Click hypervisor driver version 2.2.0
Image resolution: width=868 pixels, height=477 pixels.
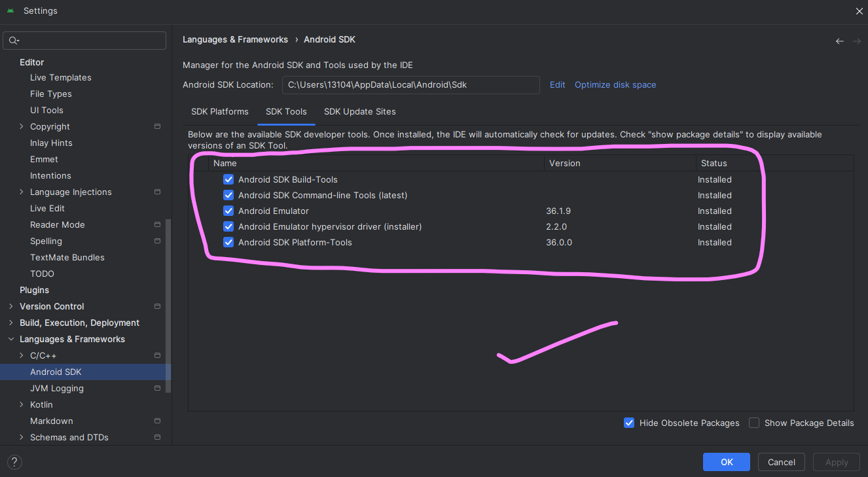556,226
